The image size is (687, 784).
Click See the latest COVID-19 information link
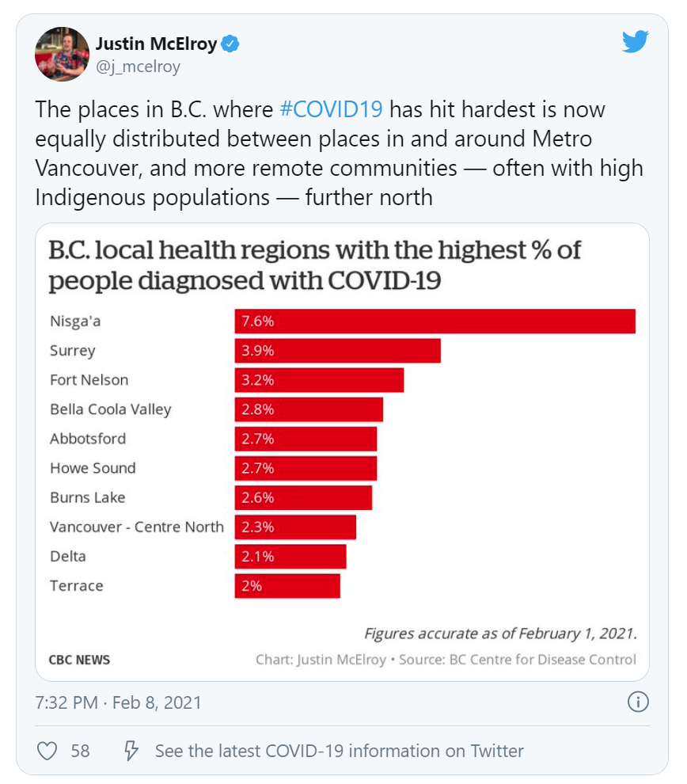[x=340, y=751]
